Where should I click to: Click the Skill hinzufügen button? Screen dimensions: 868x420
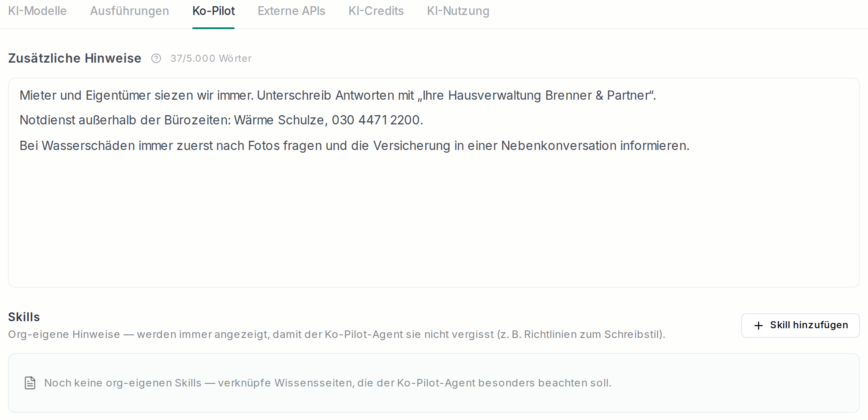(x=800, y=326)
